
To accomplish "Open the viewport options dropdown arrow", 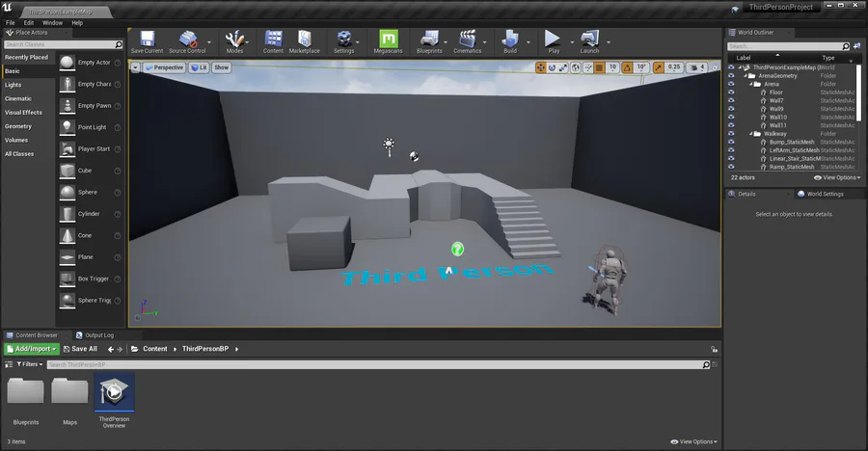I will pos(135,67).
